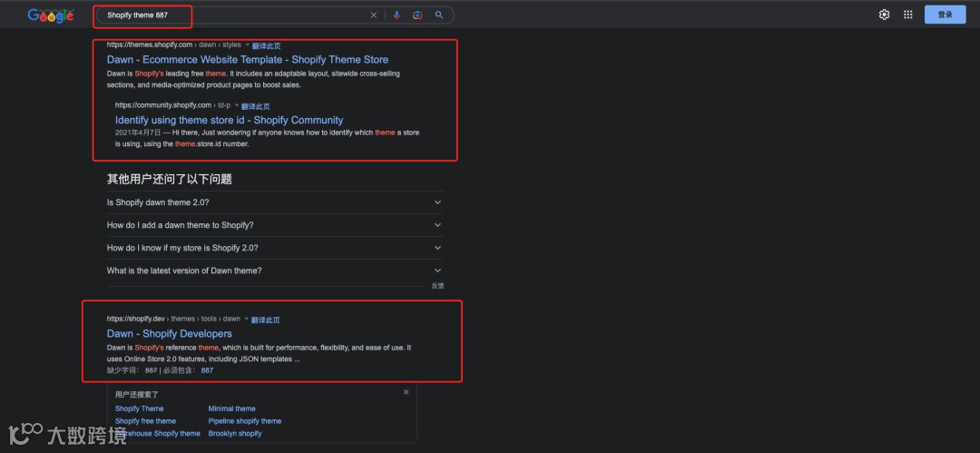
Task: Open dropdown arrow beside shopify.dev URL
Action: point(246,320)
